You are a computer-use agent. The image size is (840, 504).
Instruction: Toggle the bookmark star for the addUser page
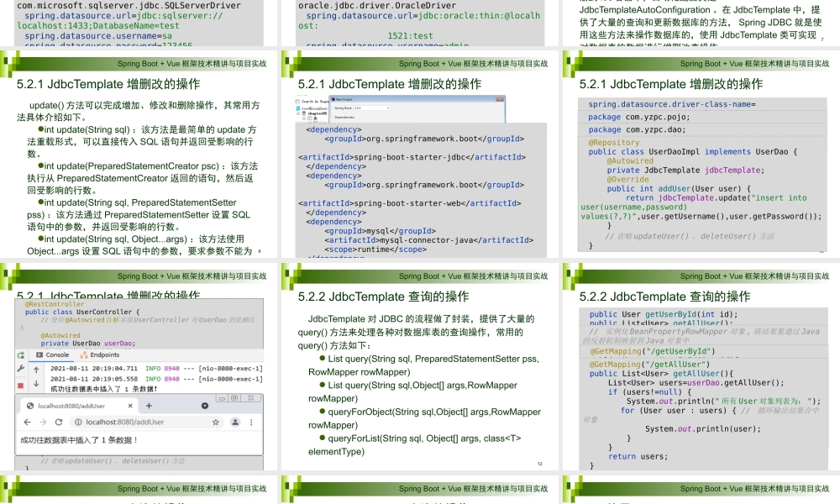[216, 423]
